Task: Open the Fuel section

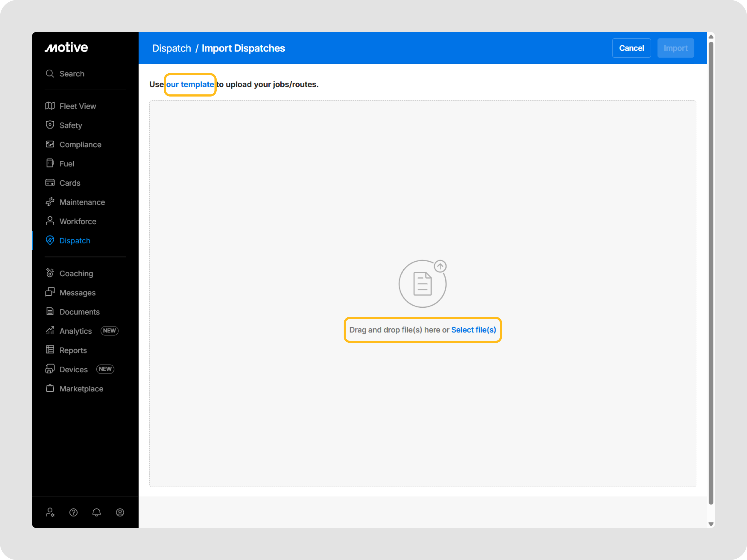Action: click(66, 163)
